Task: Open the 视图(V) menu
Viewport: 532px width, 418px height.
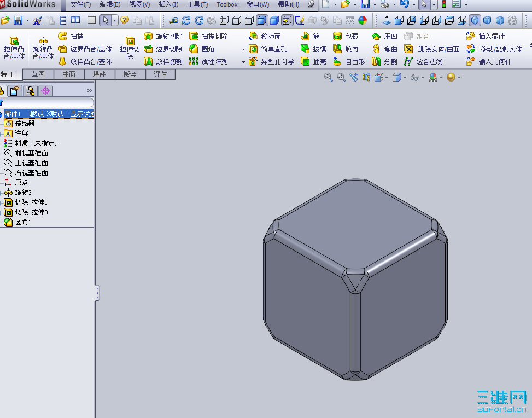Action: coord(139,4)
